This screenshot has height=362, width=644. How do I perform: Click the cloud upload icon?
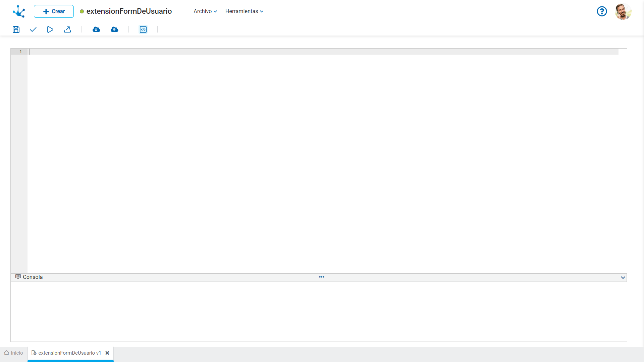coord(114,29)
